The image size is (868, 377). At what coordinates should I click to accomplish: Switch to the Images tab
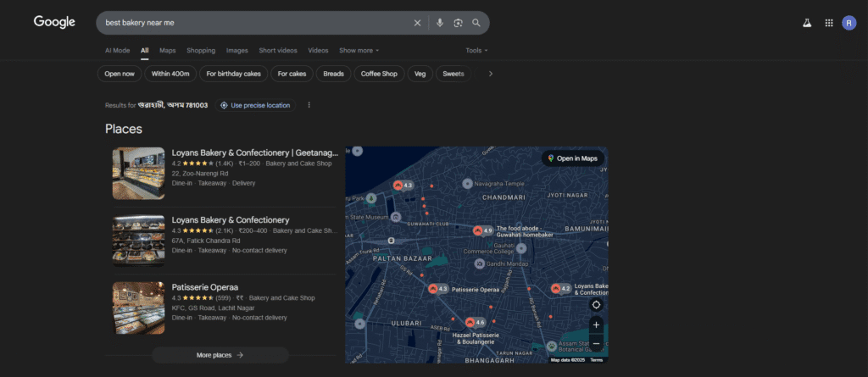click(x=237, y=51)
